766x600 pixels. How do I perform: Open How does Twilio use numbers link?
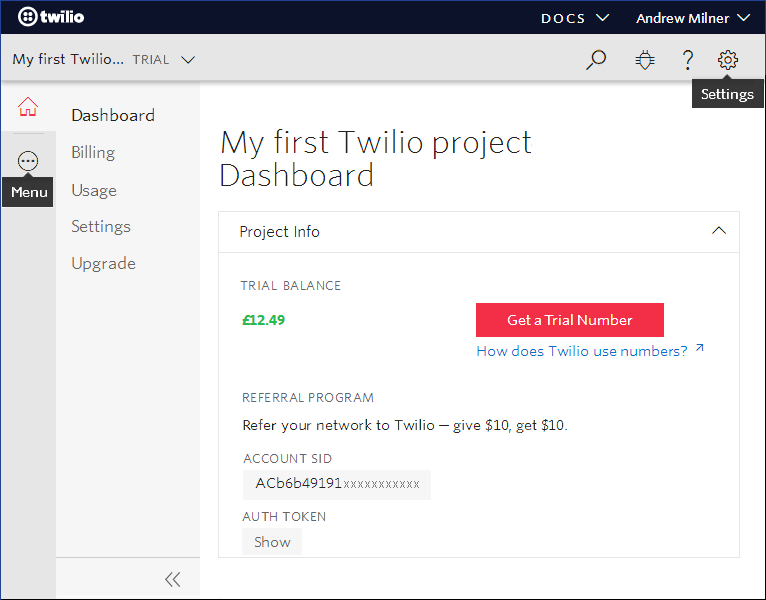coord(582,351)
